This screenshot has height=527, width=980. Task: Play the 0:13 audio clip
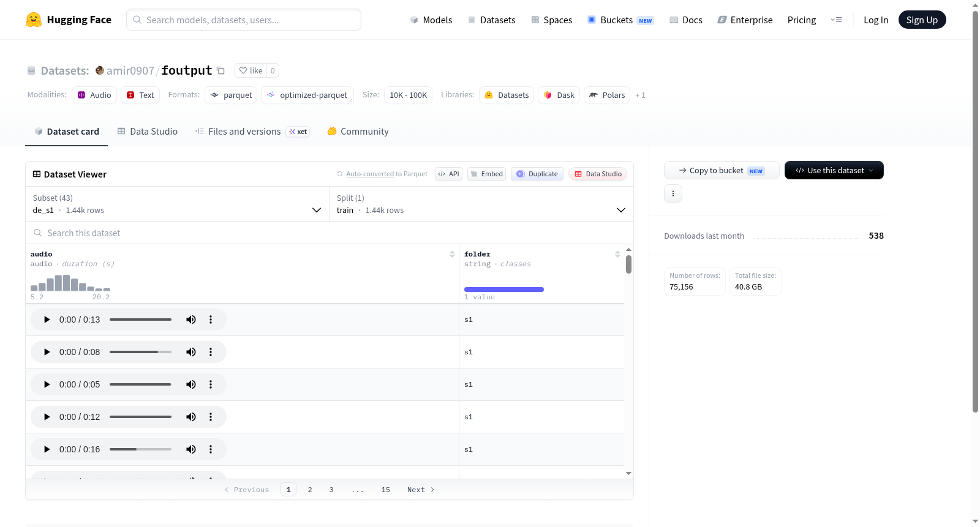click(47, 320)
